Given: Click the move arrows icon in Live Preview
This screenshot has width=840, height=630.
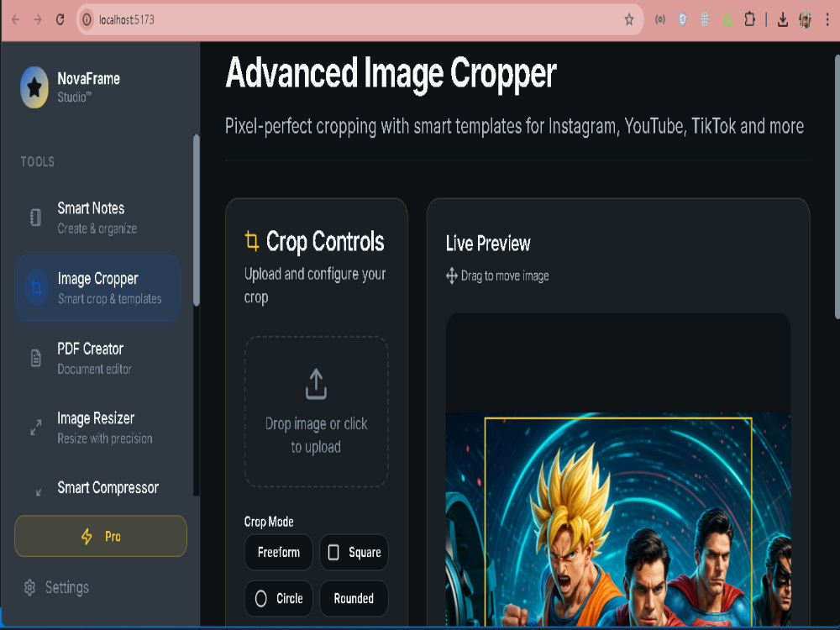Looking at the screenshot, I should point(452,276).
